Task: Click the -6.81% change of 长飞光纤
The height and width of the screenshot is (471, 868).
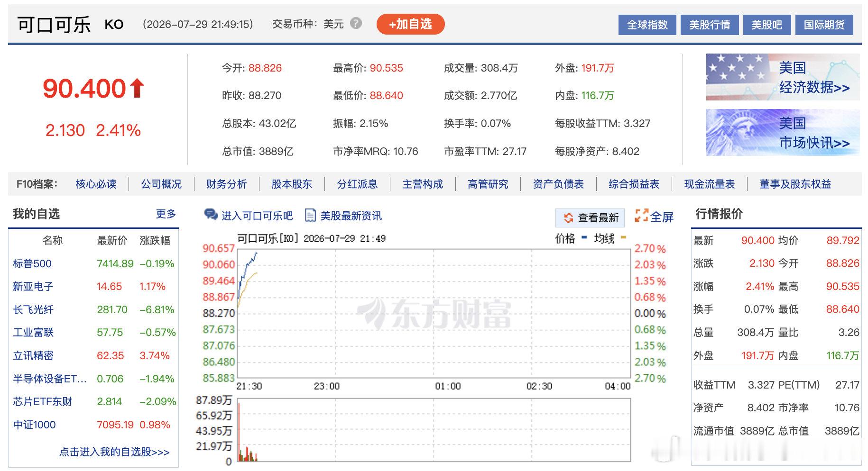Action: pos(157,309)
